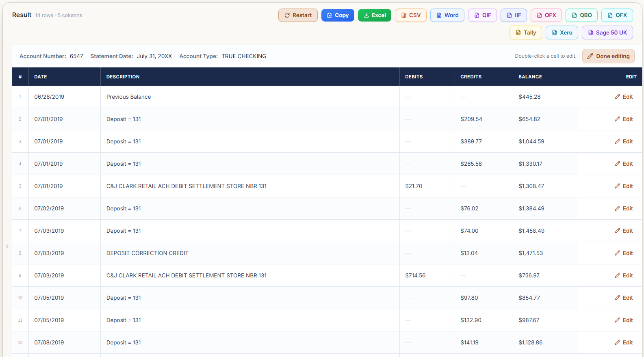Edit the 07/08/2019 deposit row
Screen dimensions: 644x357
624,343
